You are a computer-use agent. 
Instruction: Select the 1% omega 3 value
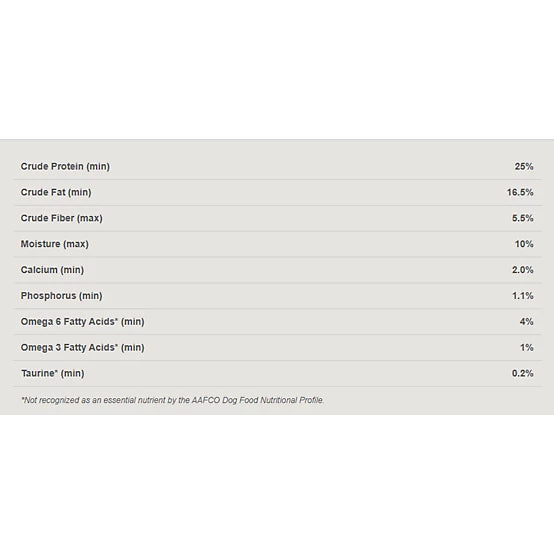(x=527, y=347)
